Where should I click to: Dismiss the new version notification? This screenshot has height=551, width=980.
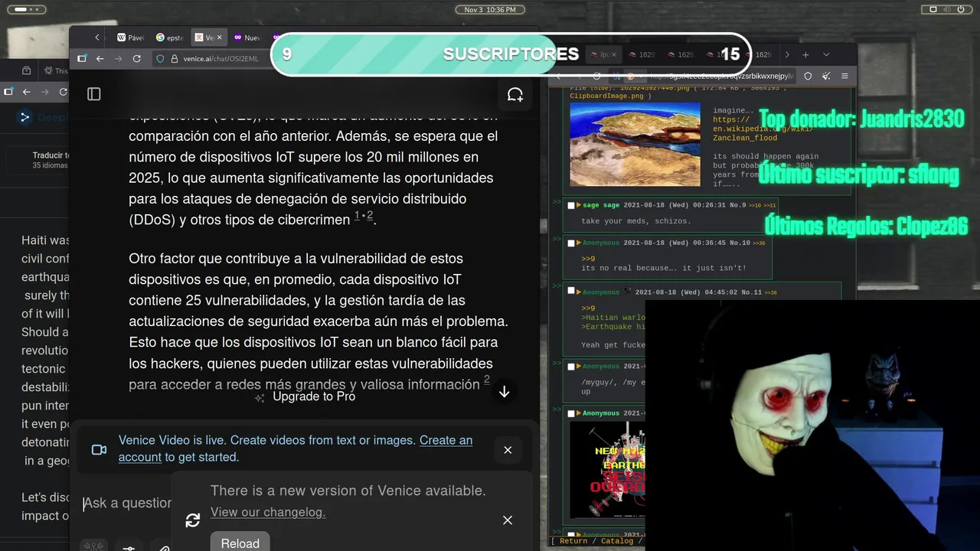tap(508, 520)
